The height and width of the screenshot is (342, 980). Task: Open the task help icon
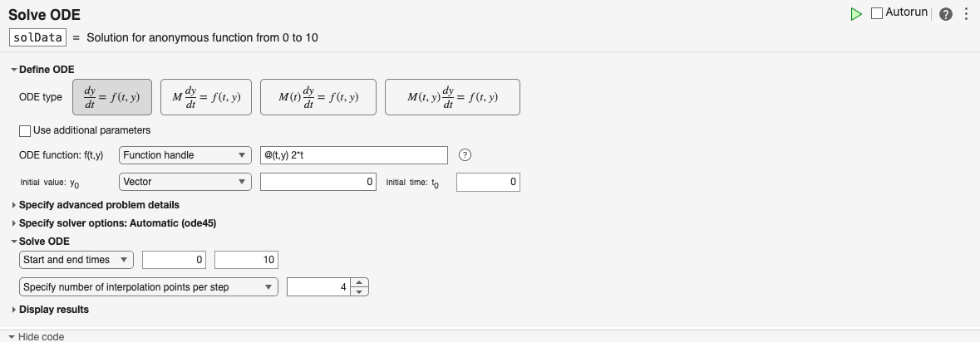[945, 14]
